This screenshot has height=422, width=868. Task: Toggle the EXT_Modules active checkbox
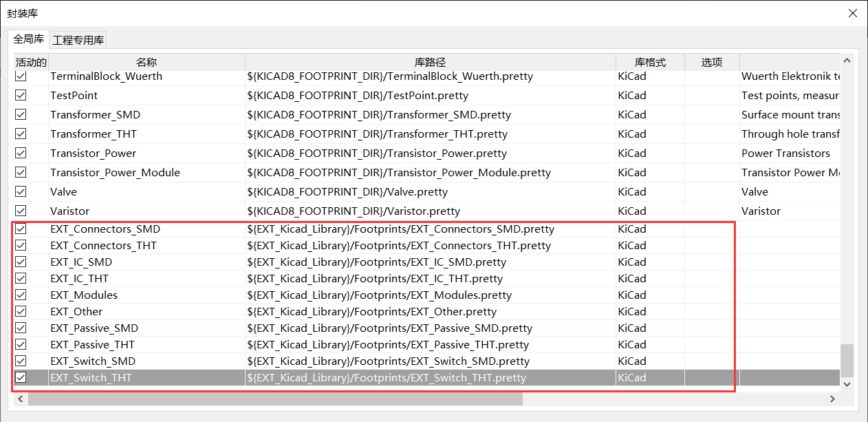pyautogui.click(x=21, y=295)
